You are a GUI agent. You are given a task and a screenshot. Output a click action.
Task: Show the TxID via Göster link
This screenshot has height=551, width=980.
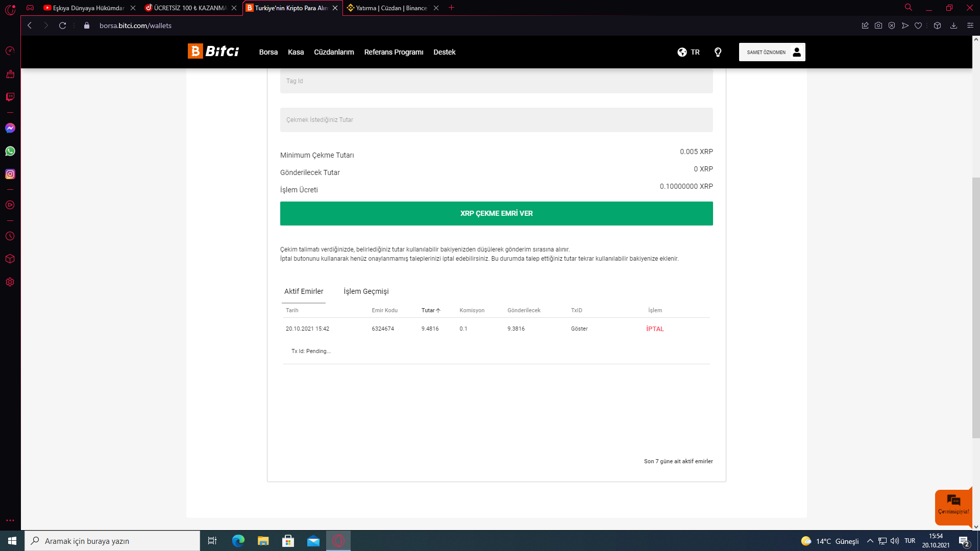[579, 329]
